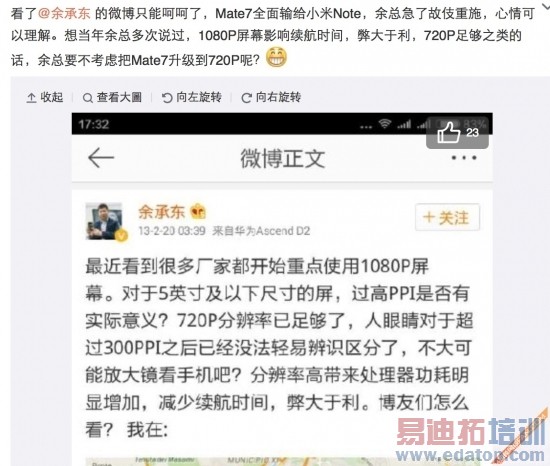The height and width of the screenshot is (466, 550).
Task: Open the three-dot more options menu
Action: (x=464, y=157)
